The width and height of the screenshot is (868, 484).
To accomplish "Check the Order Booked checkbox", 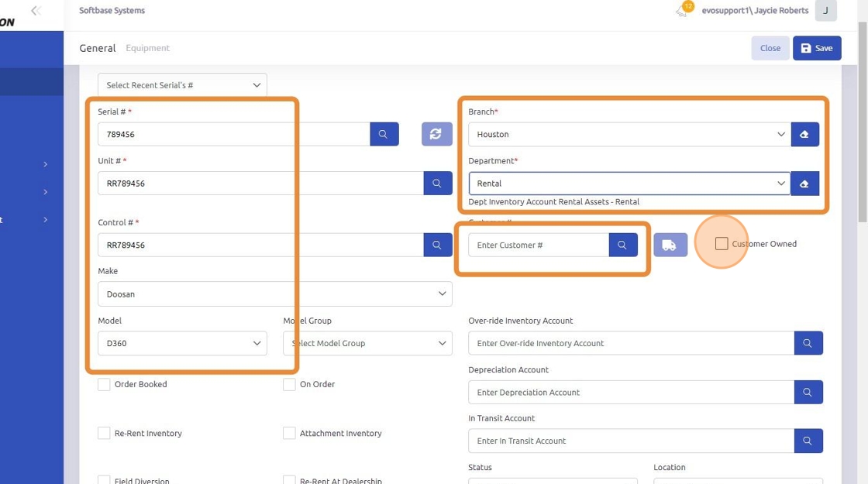I will [x=104, y=384].
